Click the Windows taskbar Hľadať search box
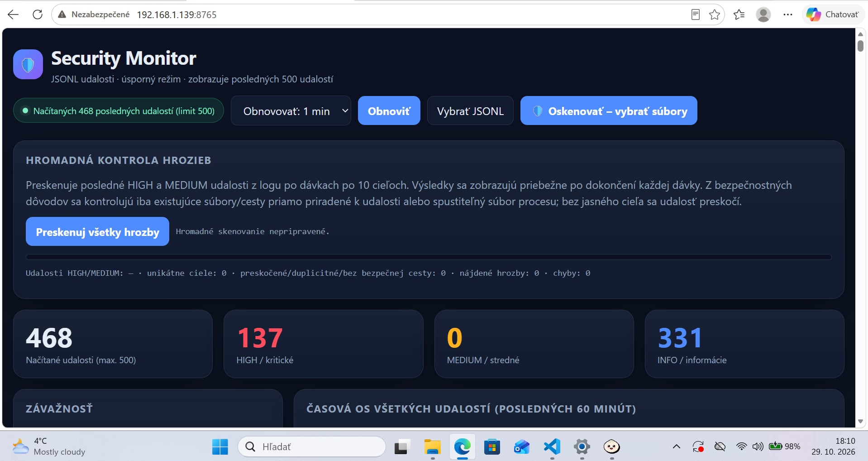This screenshot has height=461, width=868. [312, 447]
